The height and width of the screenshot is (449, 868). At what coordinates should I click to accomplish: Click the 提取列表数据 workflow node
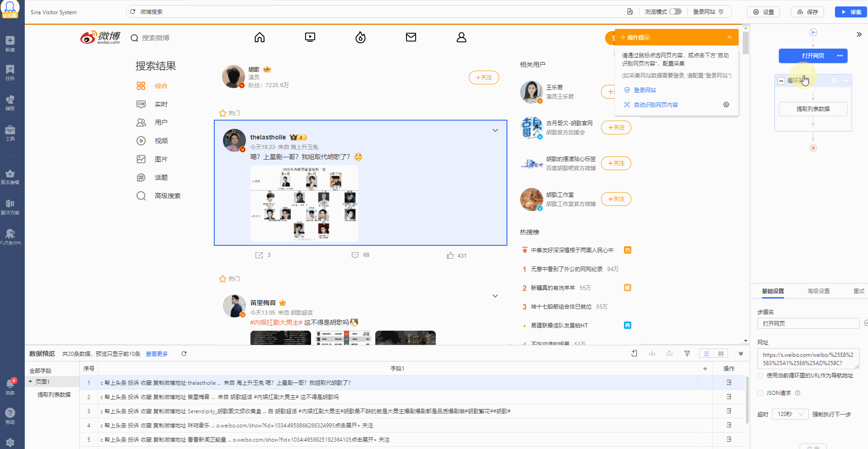pyautogui.click(x=813, y=109)
